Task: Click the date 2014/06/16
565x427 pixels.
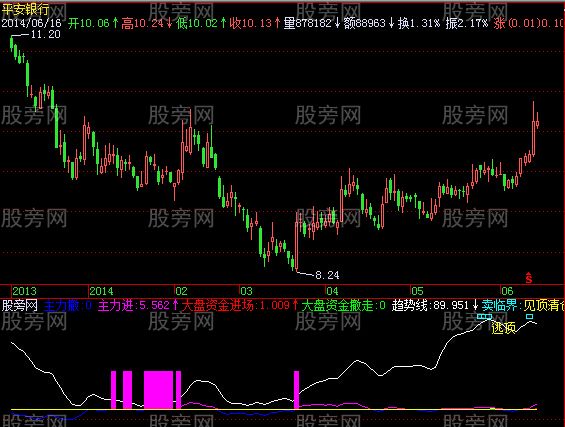Action: tap(31, 23)
